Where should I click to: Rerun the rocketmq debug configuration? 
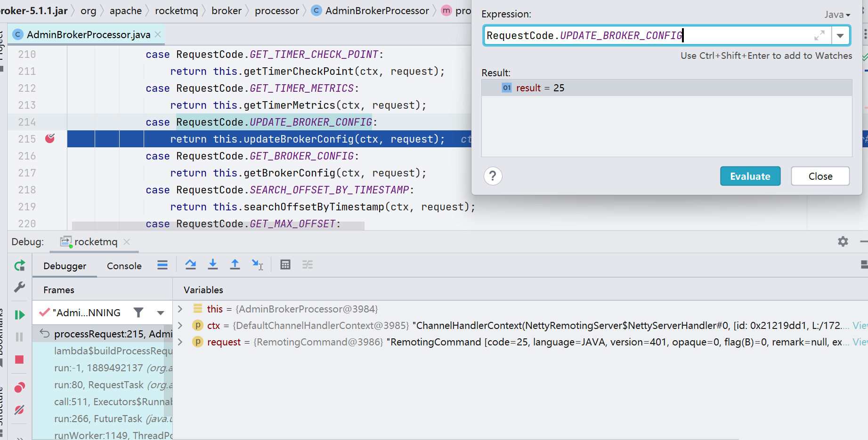(x=19, y=265)
